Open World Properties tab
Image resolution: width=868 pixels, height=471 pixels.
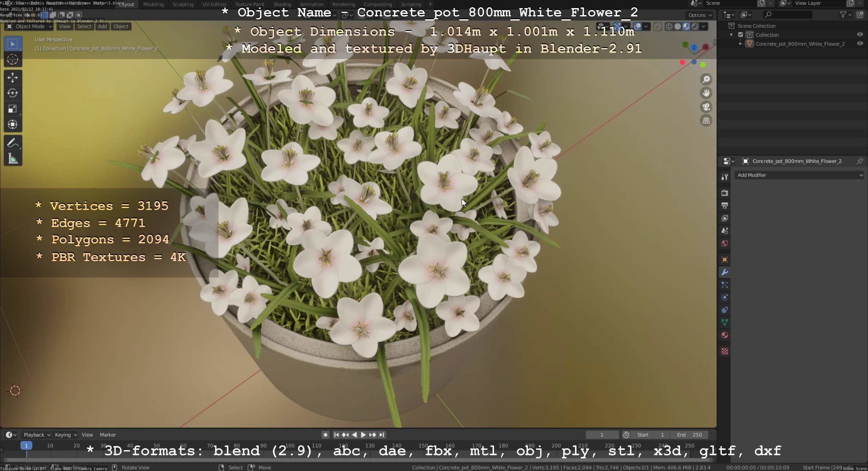(725, 243)
